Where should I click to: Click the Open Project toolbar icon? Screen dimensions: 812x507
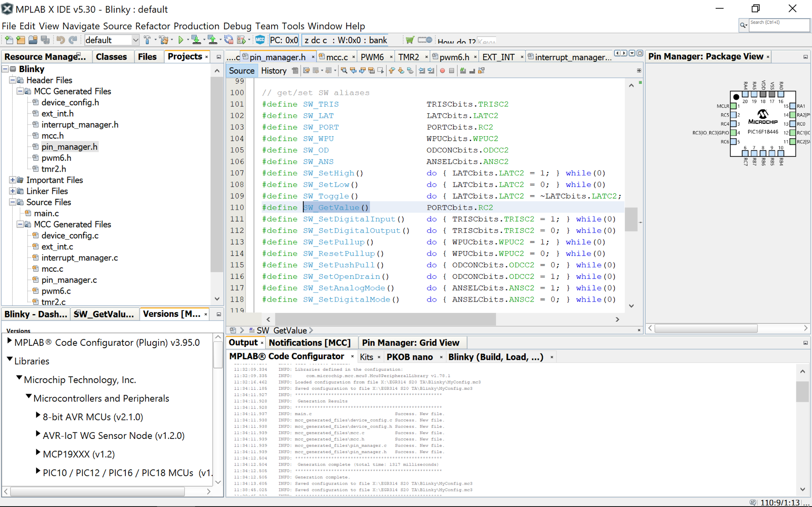32,40
